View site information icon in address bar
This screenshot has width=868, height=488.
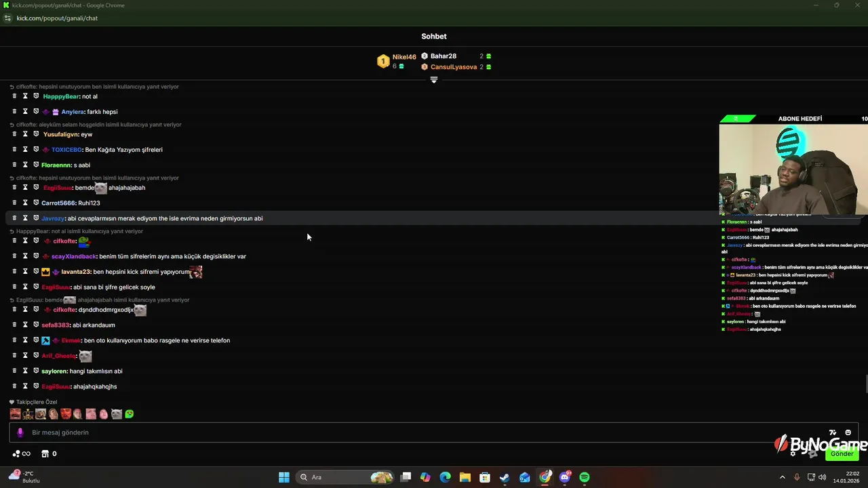click(7, 18)
